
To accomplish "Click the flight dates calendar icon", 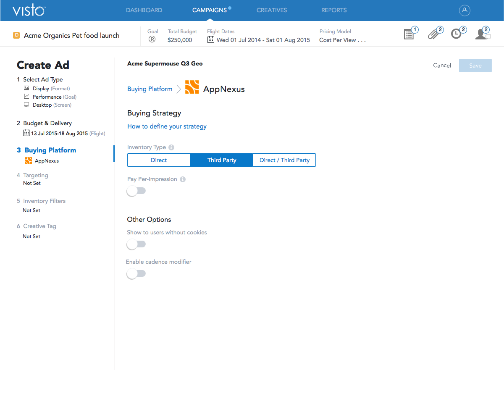I will (211, 40).
